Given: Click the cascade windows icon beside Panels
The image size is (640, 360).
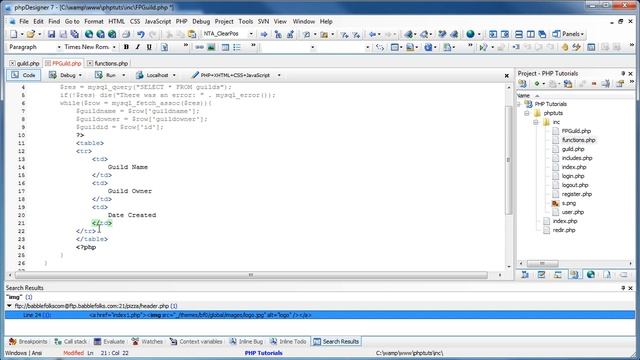Looking at the screenshot, I should 542,34.
